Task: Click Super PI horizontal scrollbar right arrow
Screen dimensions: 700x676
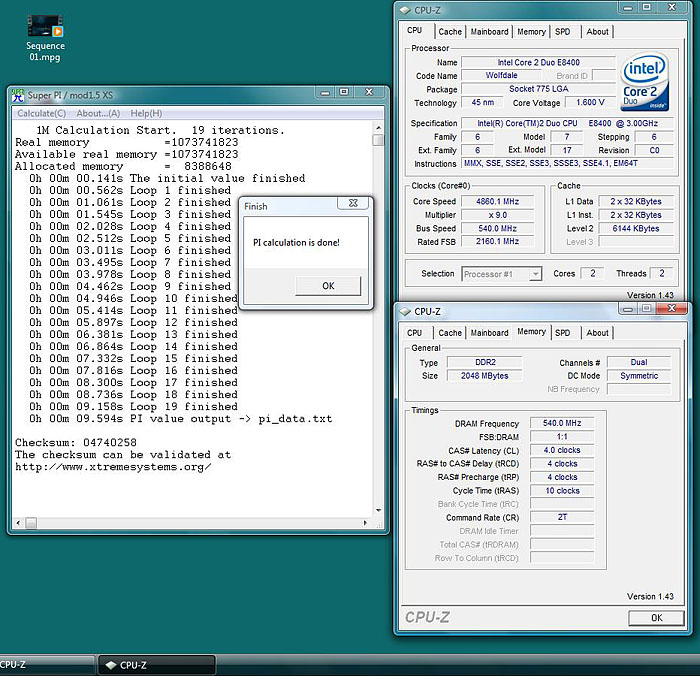Action: 365,522
